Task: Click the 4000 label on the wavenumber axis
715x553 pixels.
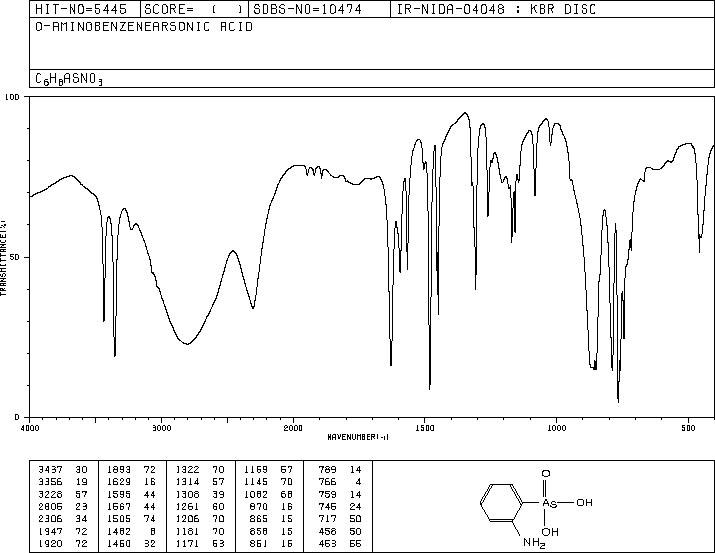Action: tap(30, 428)
